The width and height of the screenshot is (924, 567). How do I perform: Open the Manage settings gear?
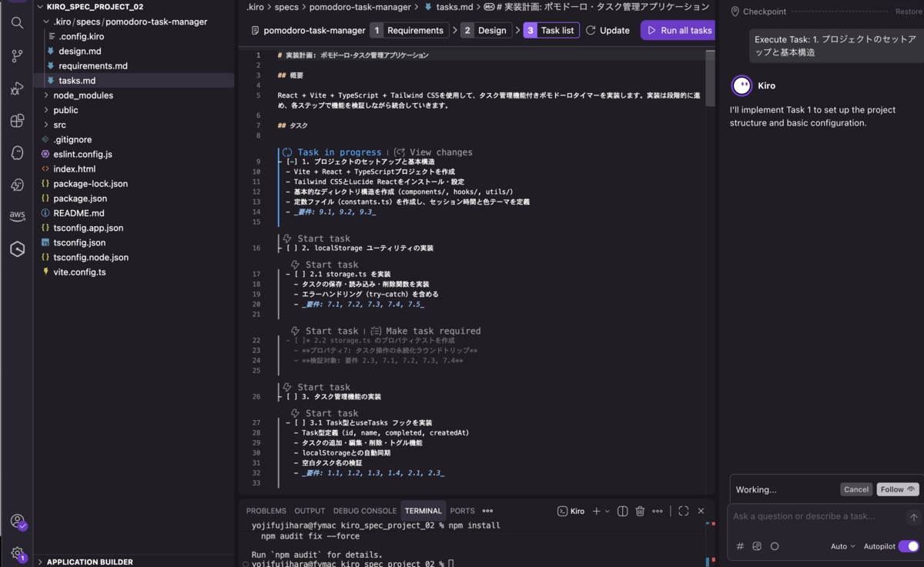17,552
